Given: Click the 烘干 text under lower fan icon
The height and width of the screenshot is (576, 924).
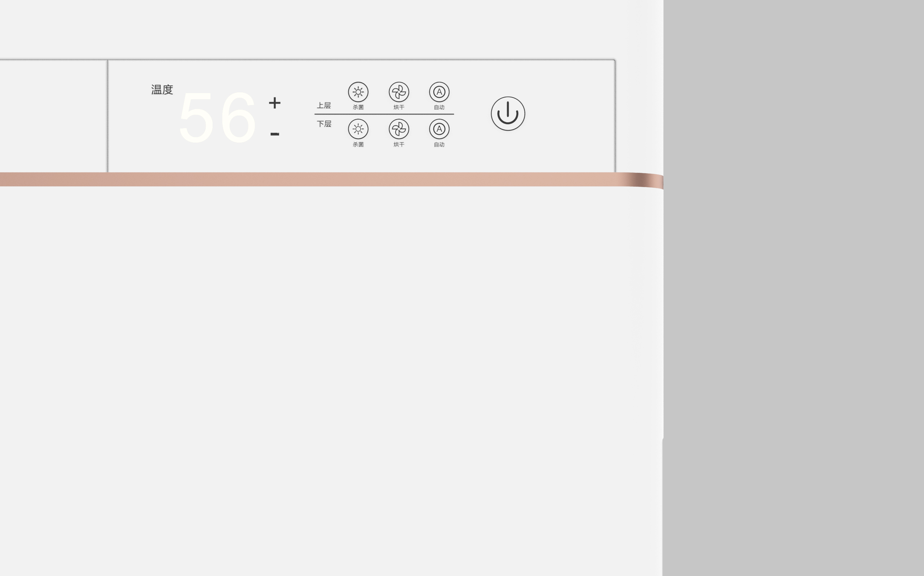Looking at the screenshot, I should pyautogui.click(x=399, y=144).
